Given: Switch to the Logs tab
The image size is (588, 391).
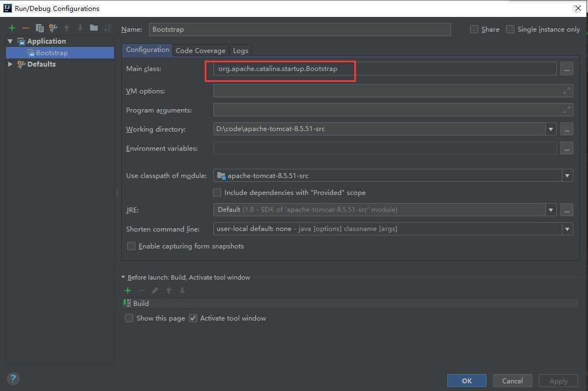Looking at the screenshot, I should pos(240,51).
